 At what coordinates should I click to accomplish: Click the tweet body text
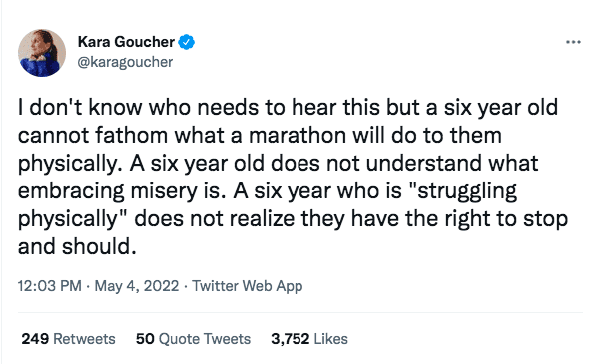[293, 177]
